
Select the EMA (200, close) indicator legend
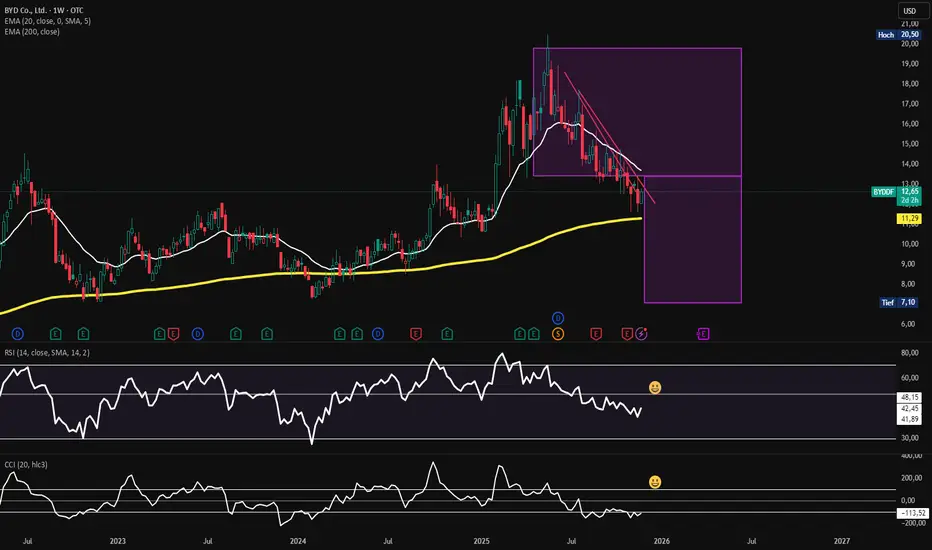coord(32,32)
